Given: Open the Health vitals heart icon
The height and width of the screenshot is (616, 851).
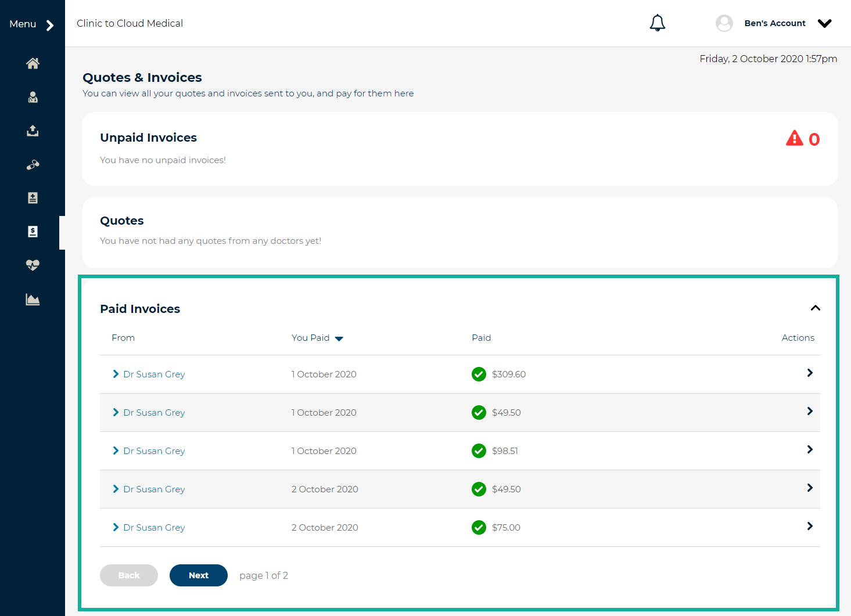Looking at the screenshot, I should [x=33, y=265].
